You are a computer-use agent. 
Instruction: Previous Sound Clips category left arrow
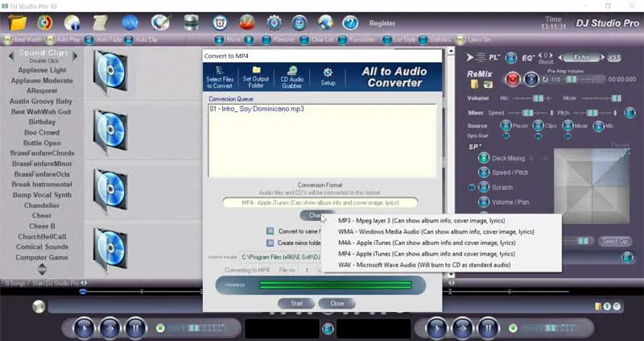(11, 55)
